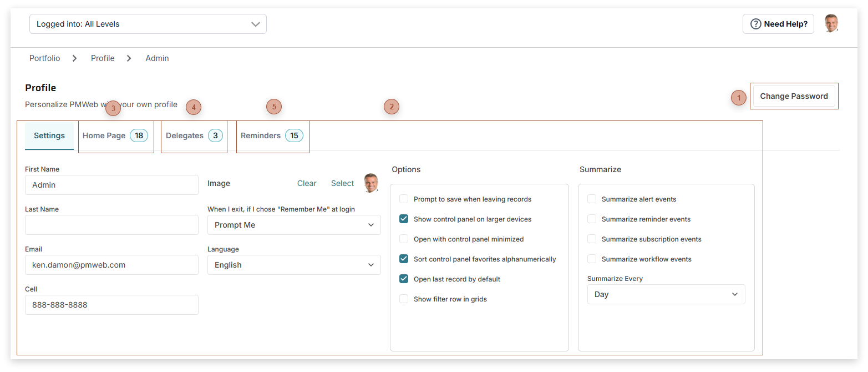
Task: Uncheck Show control panel on larger devices
Action: (404, 219)
